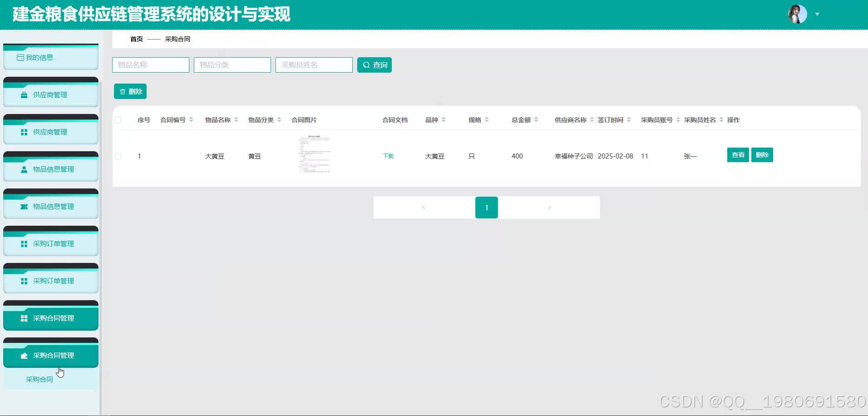Download the contract document via 下载 link

(388, 156)
